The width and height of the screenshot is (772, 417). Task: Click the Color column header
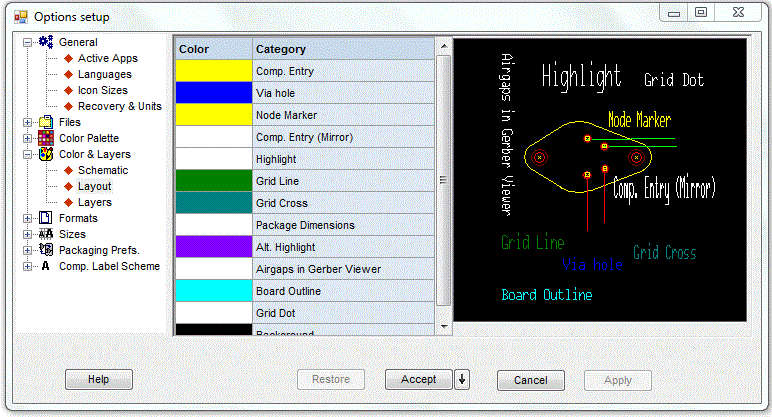tap(214, 49)
